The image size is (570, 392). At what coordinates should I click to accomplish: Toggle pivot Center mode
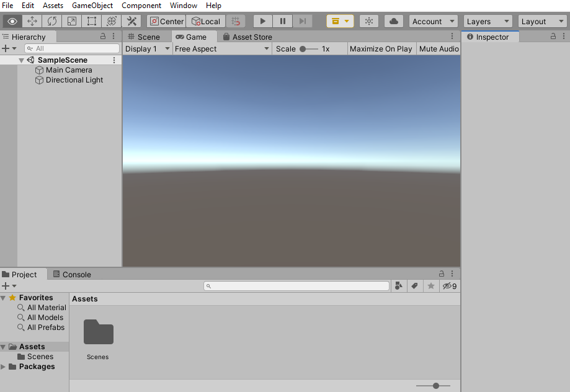coord(167,22)
